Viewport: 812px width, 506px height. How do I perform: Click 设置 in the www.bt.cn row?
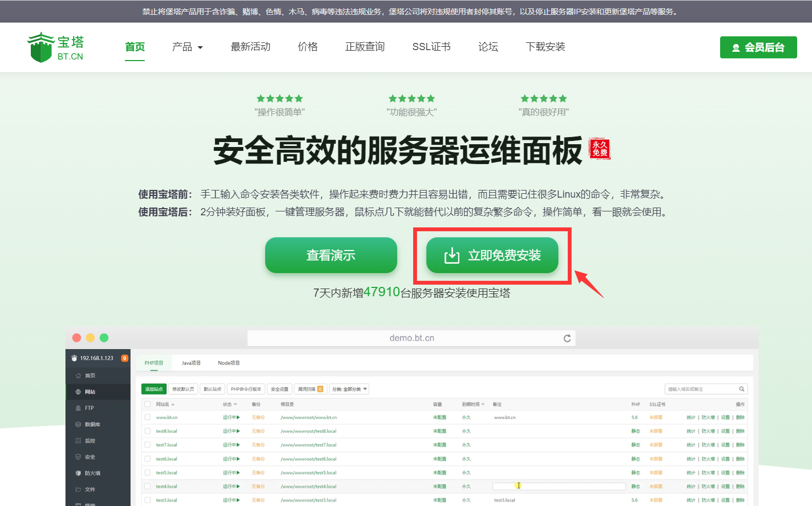click(726, 417)
